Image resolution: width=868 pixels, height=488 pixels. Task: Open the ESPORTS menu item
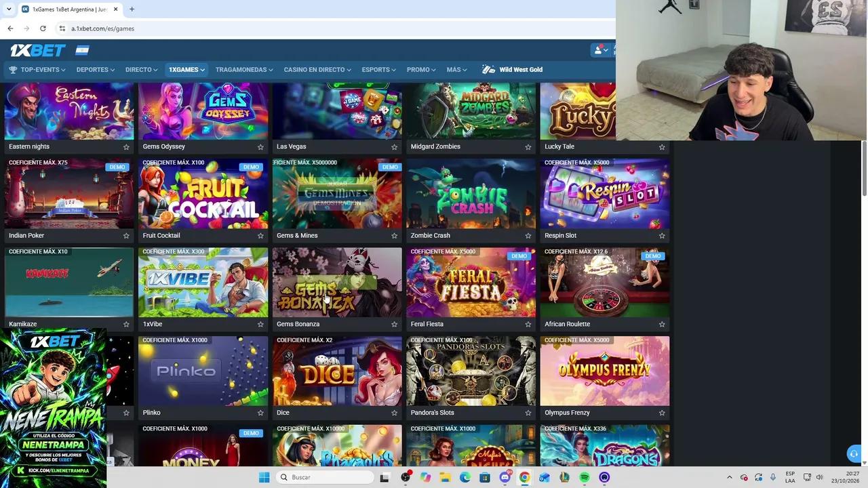379,70
